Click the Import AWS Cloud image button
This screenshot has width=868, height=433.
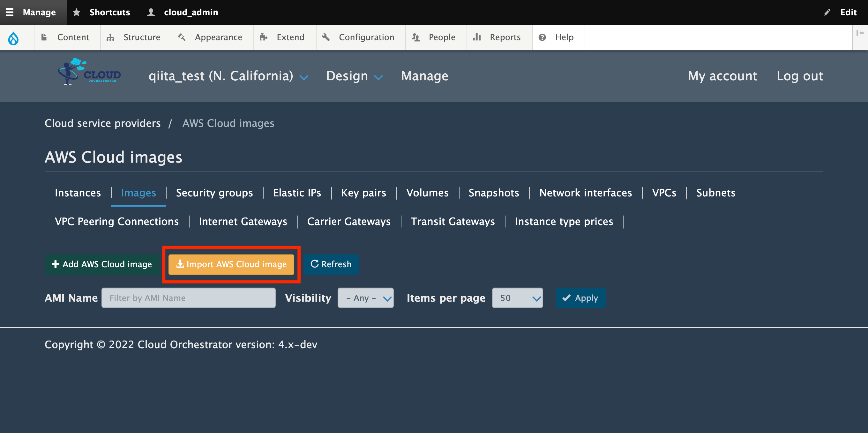tap(231, 264)
